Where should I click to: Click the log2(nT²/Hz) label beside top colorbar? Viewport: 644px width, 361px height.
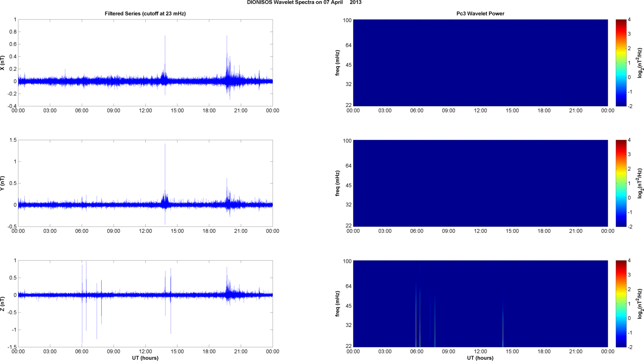(640, 63)
